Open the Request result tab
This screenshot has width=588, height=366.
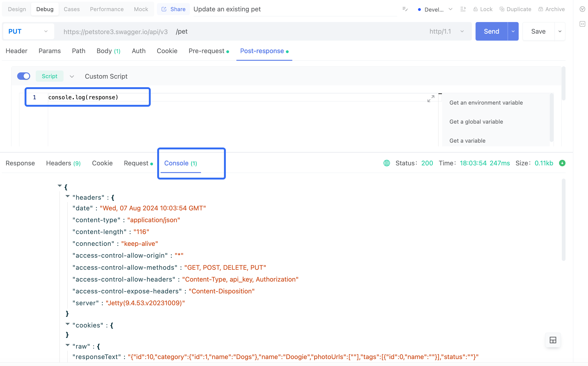tap(138, 163)
